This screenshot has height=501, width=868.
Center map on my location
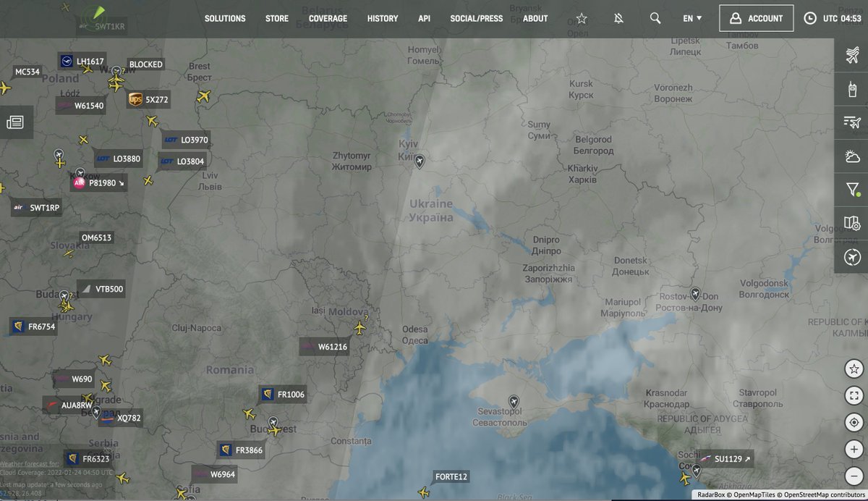click(854, 422)
